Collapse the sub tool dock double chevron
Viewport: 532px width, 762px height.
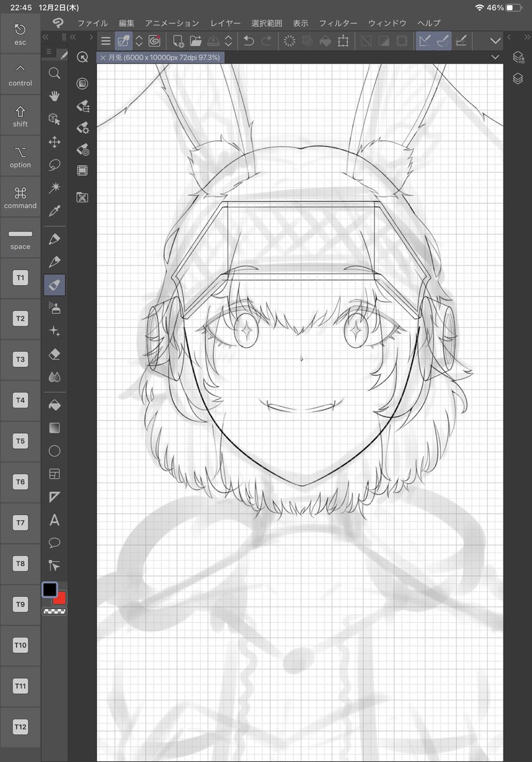[x=72, y=37]
